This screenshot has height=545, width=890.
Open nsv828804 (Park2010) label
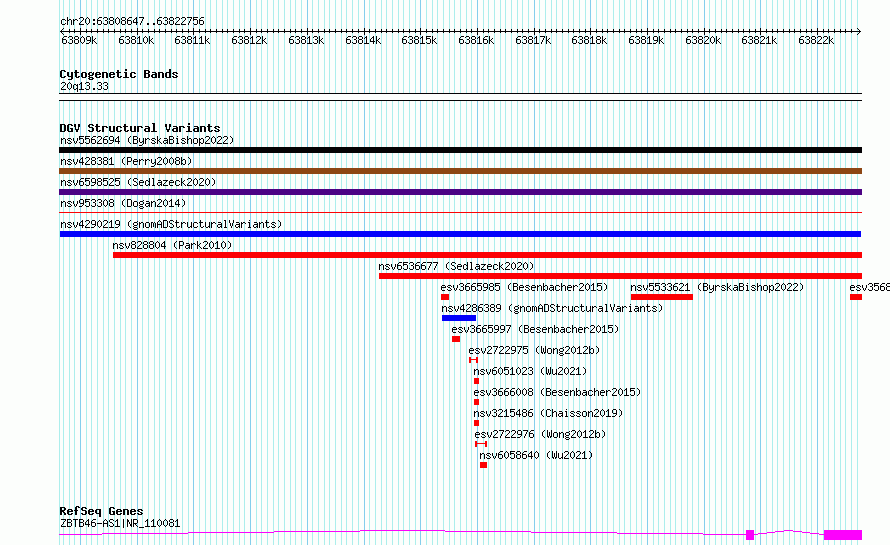173,245
